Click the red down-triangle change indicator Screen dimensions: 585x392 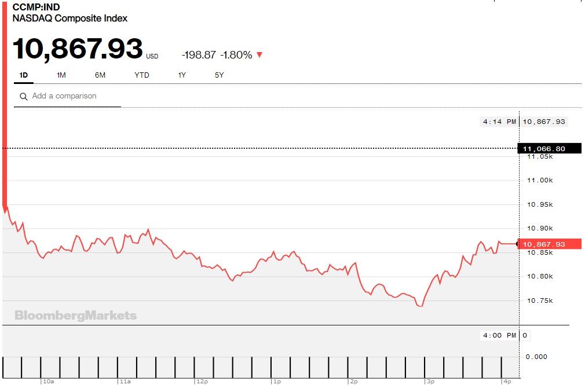(259, 55)
